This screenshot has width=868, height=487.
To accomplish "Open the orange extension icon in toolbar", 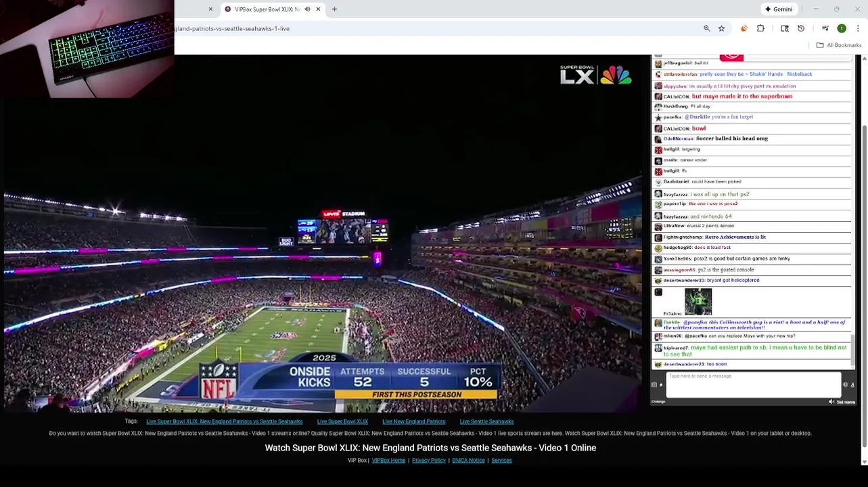I will pyautogui.click(x=744, y=28).
